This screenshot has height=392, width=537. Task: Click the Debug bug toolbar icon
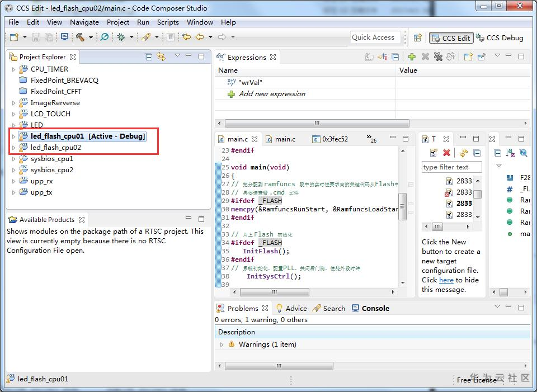coord(121,37)
